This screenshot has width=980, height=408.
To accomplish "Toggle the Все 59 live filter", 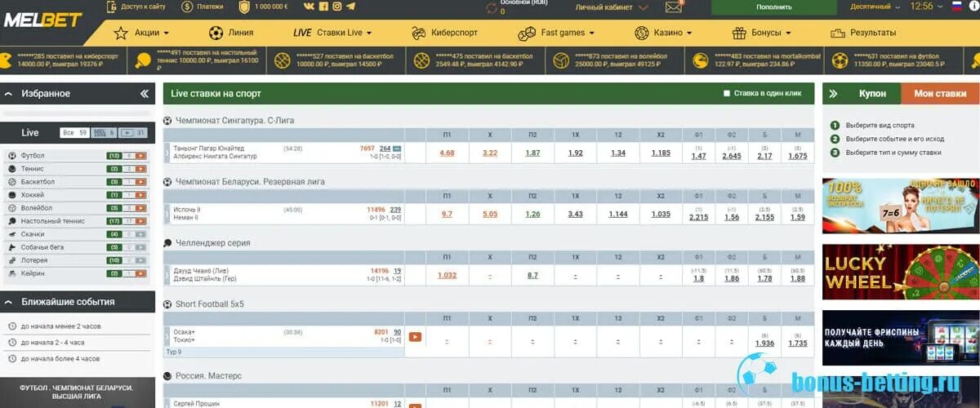I will coord(74,132).
